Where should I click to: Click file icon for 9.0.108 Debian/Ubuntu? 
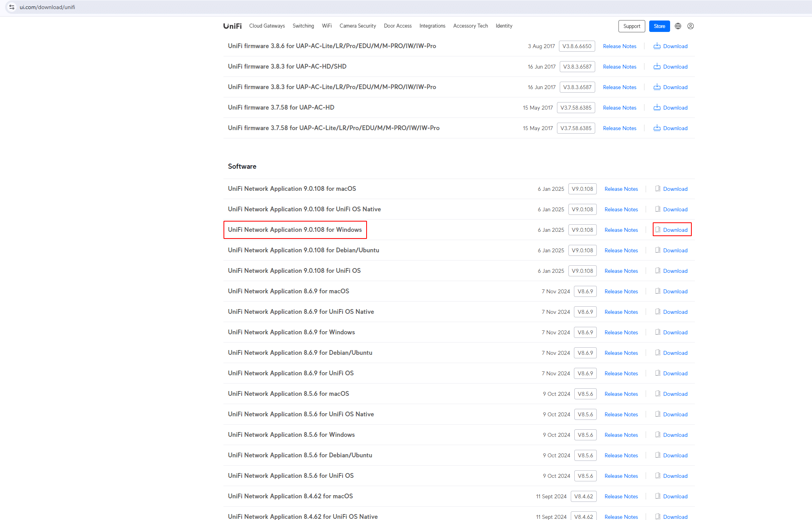[658, 250]
